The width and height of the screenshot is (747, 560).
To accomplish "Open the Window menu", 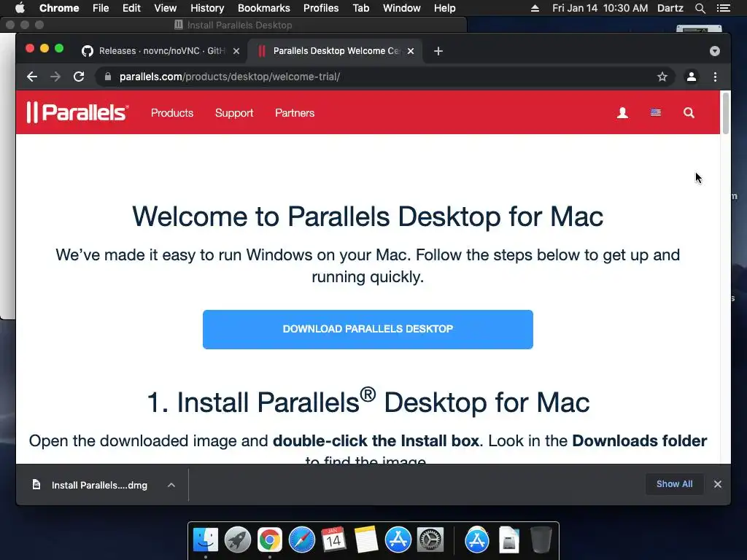I will tap(402, 8).
